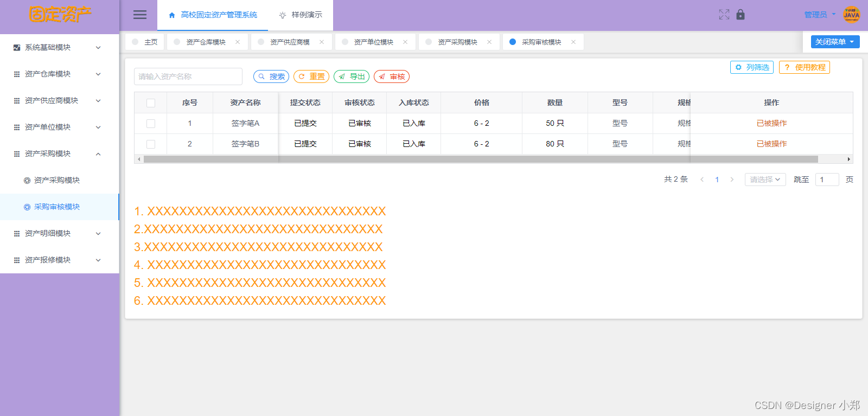Viewport: 868px width, 416px height.
Task: Select page 1 in pagination
Action: (x=717, y=180)
